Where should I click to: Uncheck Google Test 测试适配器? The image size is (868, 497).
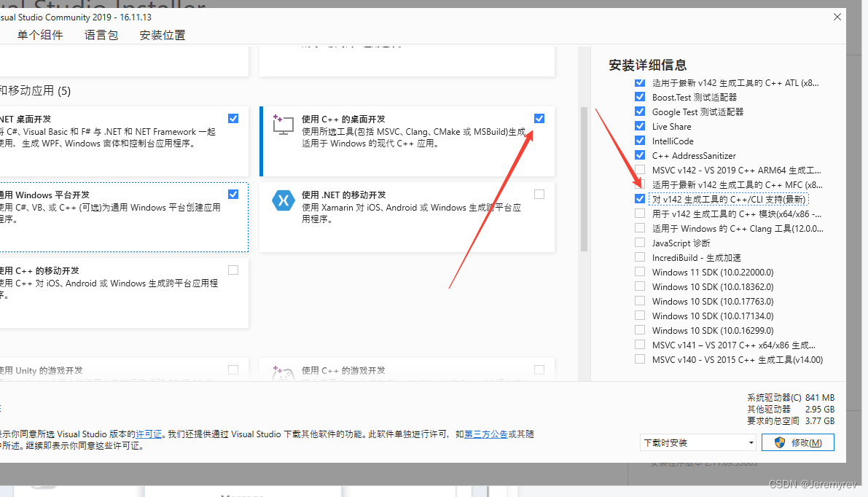(640, 111)
